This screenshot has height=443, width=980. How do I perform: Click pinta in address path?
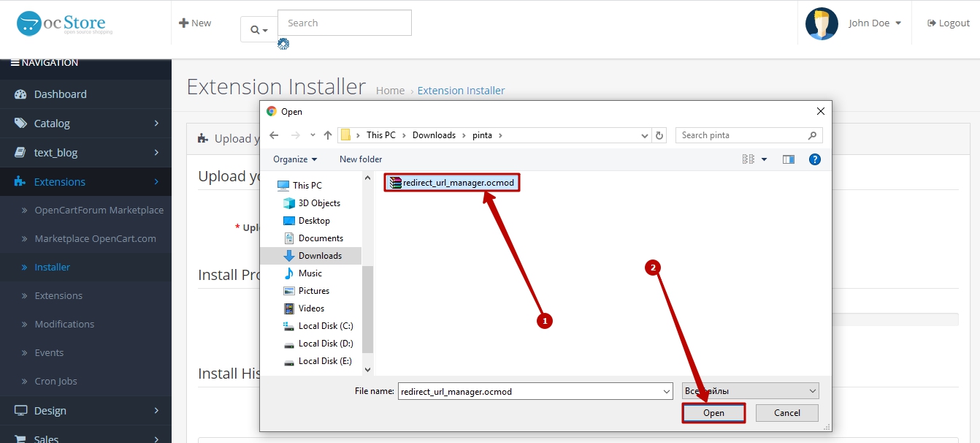(482, 135)
